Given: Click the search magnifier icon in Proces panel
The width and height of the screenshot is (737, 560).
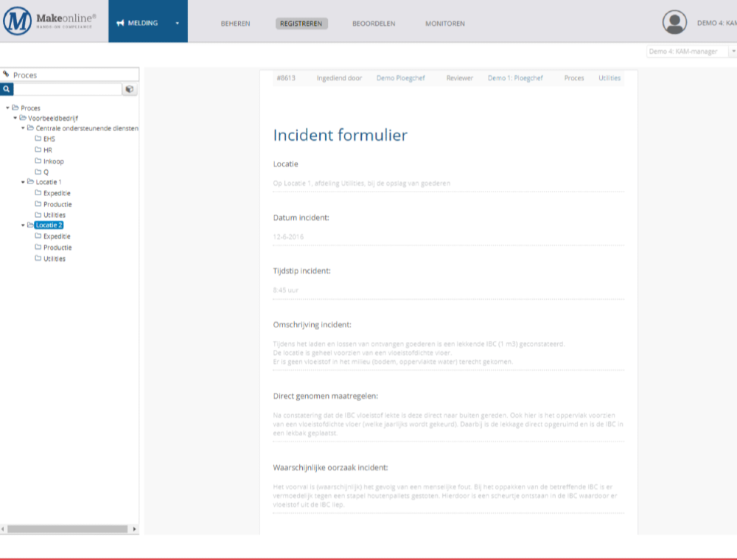Looking at the screenshot, I should [x=7, y=89].
